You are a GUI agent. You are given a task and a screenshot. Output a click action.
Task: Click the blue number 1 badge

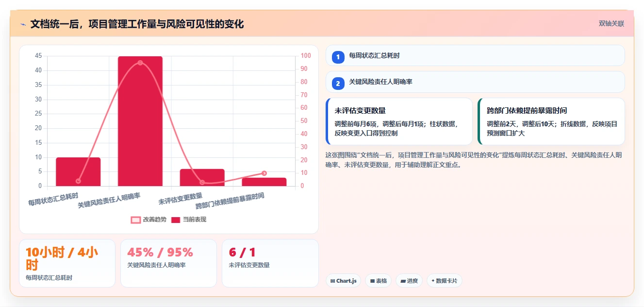pos(338,57)
